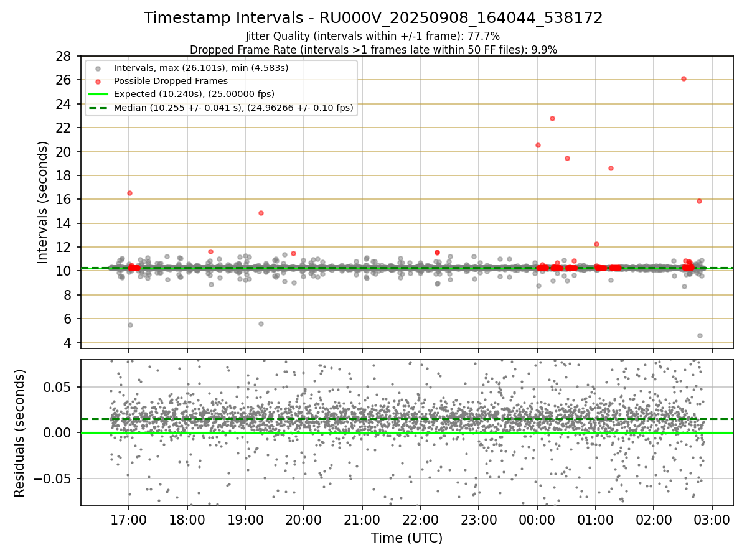The width and height of the screenshot is (747, 560).
Task: Click the red point at 16.5 seconds near 17:00
Action: pos(129,193)
